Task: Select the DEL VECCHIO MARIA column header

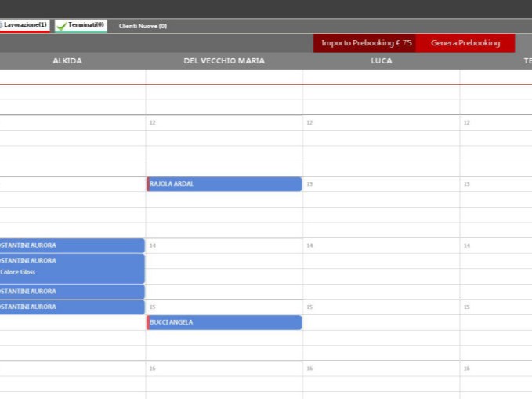Action: (224, 61)
